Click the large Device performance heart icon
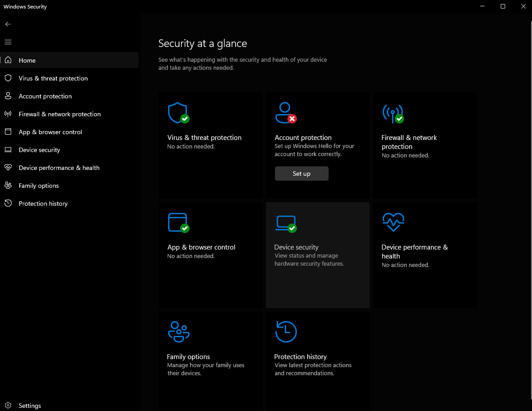The height and width of the screenshot is (411, 532). 393,222
